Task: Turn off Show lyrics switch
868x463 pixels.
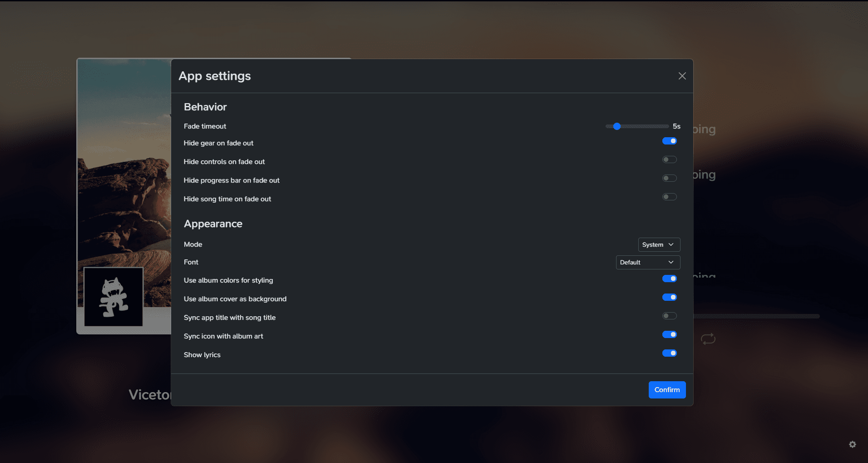Action: pos(669,353)
